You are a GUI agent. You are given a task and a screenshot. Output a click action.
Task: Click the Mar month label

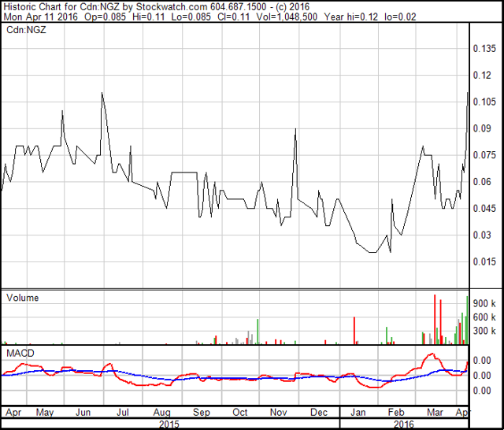[435, 413]
